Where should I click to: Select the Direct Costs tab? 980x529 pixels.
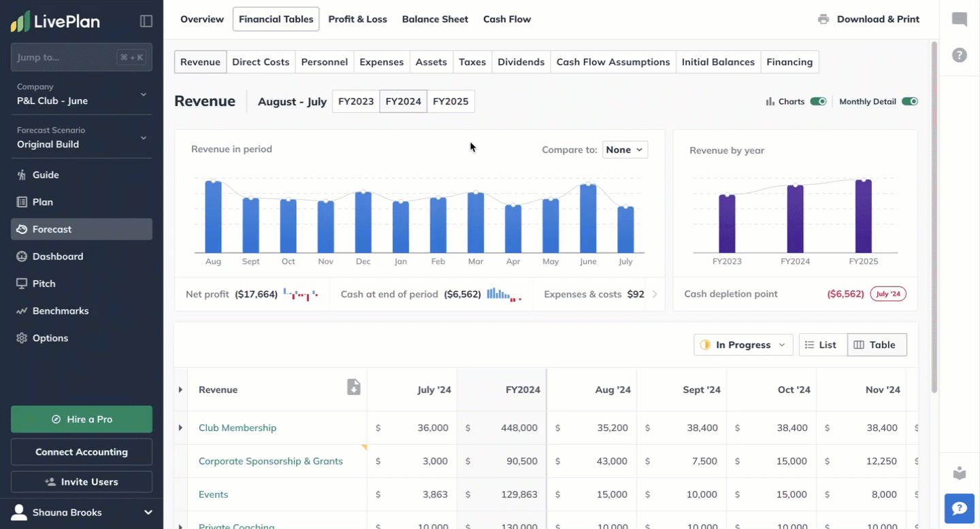click(261, 62)
